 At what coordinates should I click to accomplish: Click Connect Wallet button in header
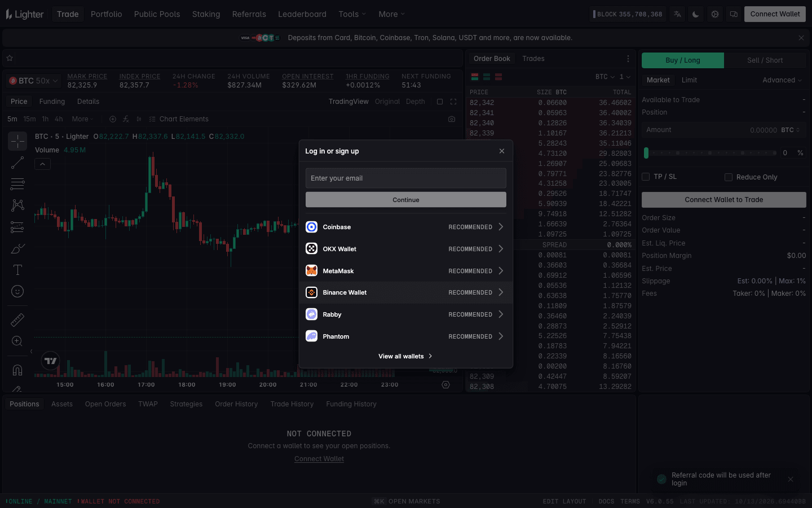(775, 14)
